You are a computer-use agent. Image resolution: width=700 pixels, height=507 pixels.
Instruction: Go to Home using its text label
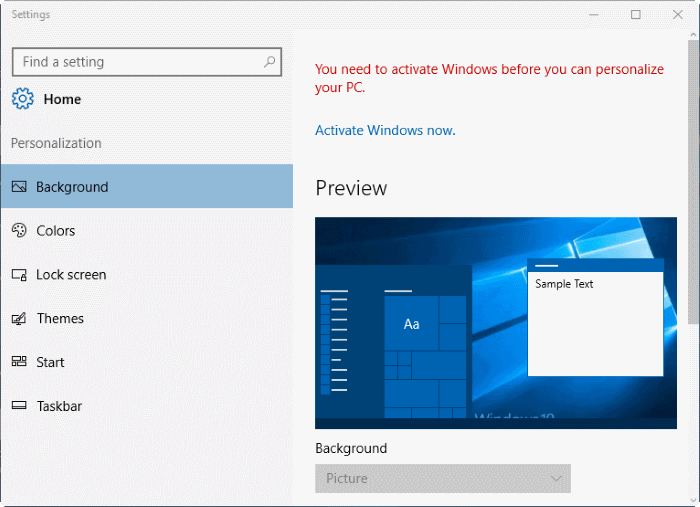[x=62, y=99]
